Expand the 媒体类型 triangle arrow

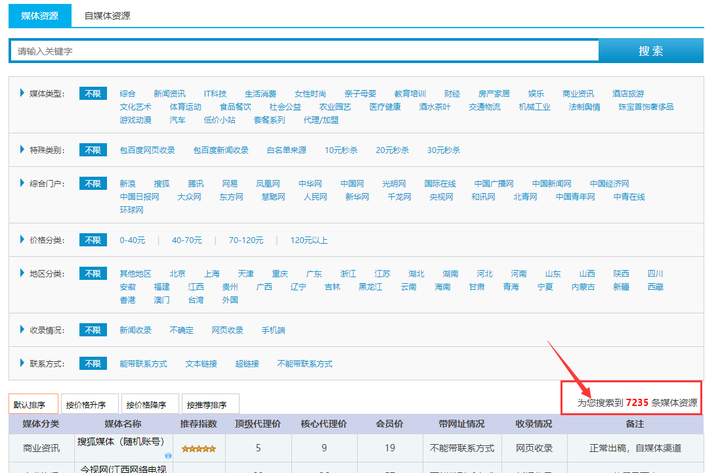[22, 93]
